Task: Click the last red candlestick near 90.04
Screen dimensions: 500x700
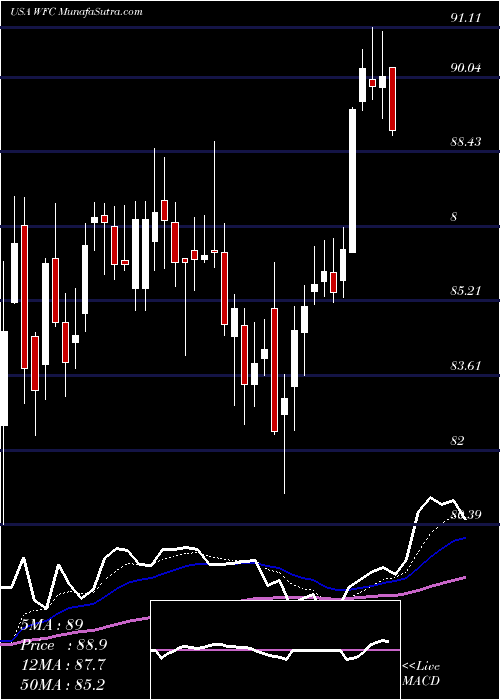Action: point(392,99)
